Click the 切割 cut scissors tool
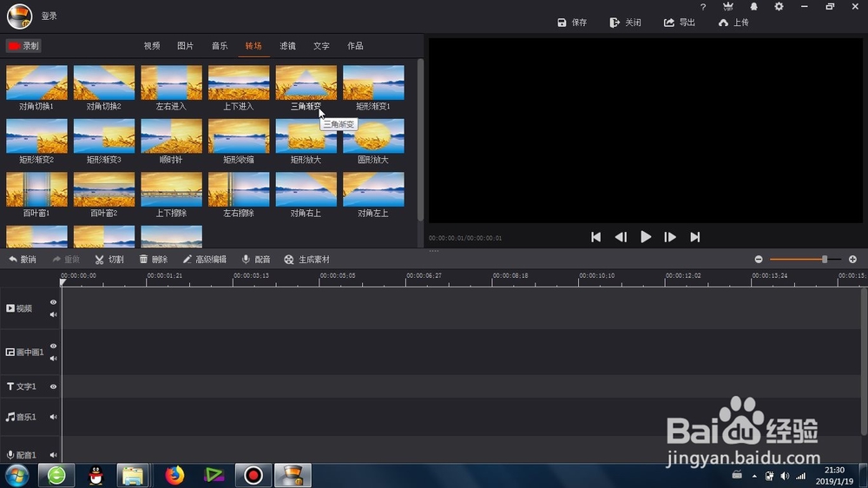This screenshot has width=868, height=488. click(109, 260)
